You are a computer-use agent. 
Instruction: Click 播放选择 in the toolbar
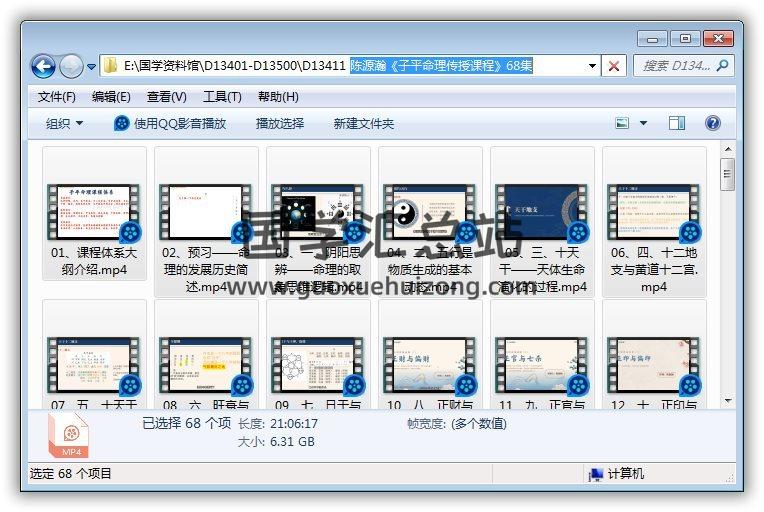[x=280, y=123]
